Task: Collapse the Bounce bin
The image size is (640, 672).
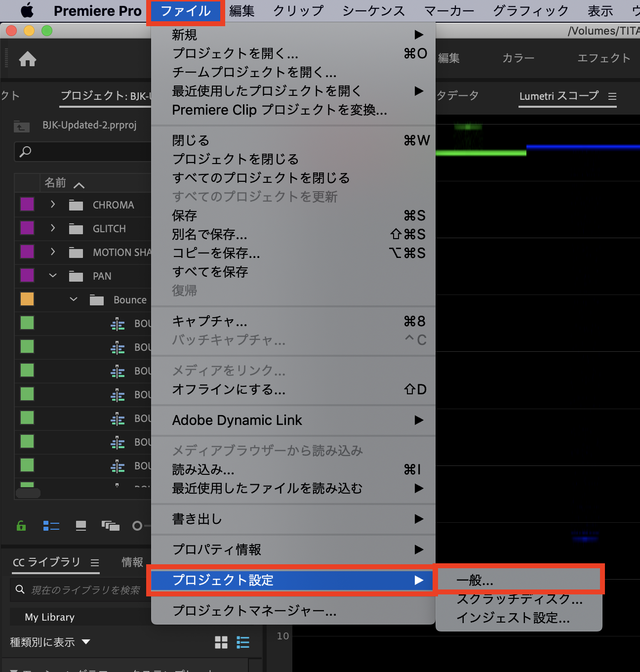Action: 74,299
